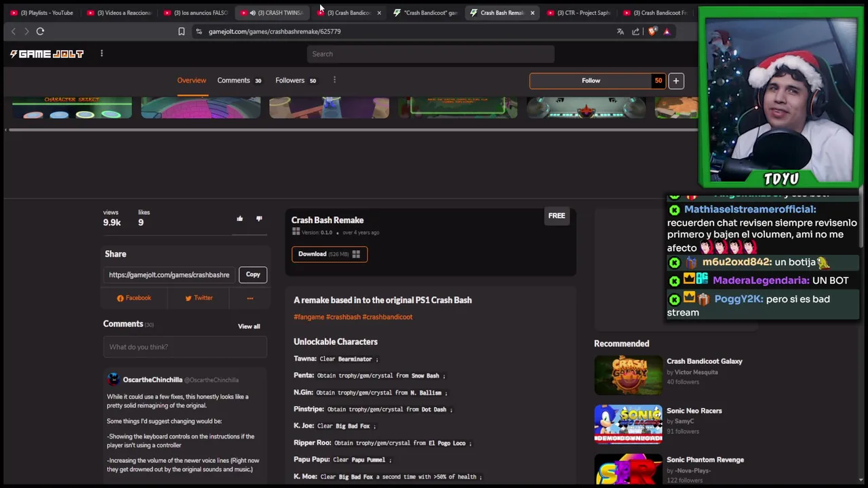The width and height of the screenshot is (868, 488).
Task: Open Sonic Neo Racers recommended game
Action: [694, 411]
